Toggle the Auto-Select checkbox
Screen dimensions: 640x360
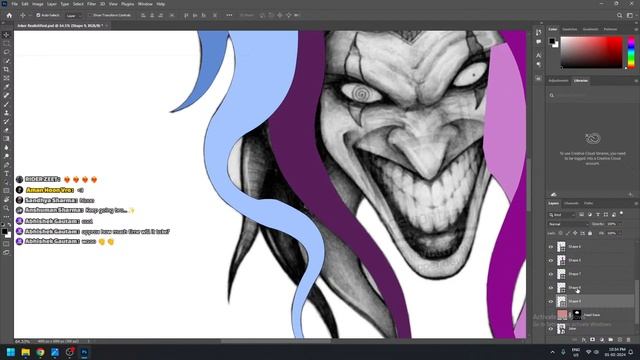tap(38, 16)
